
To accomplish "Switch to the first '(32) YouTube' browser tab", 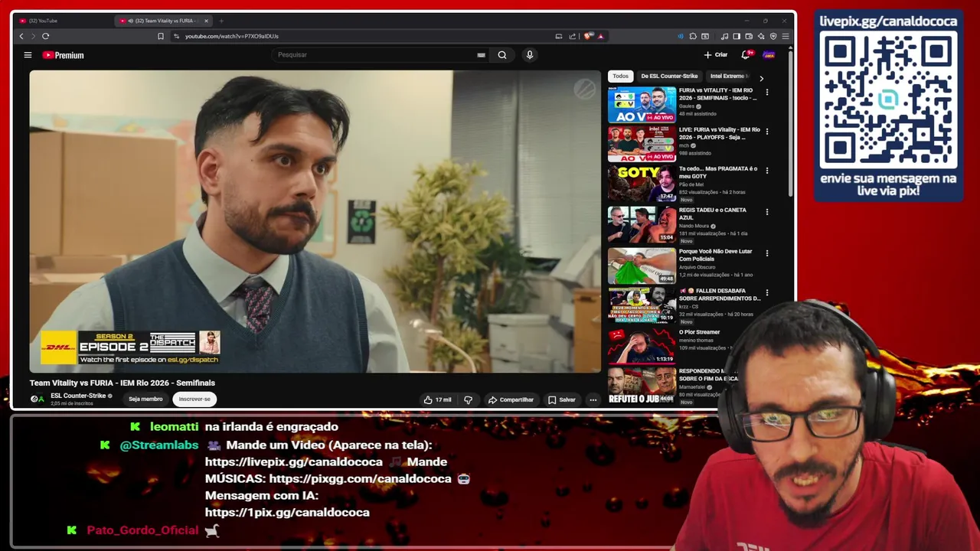I will point(61,21).
